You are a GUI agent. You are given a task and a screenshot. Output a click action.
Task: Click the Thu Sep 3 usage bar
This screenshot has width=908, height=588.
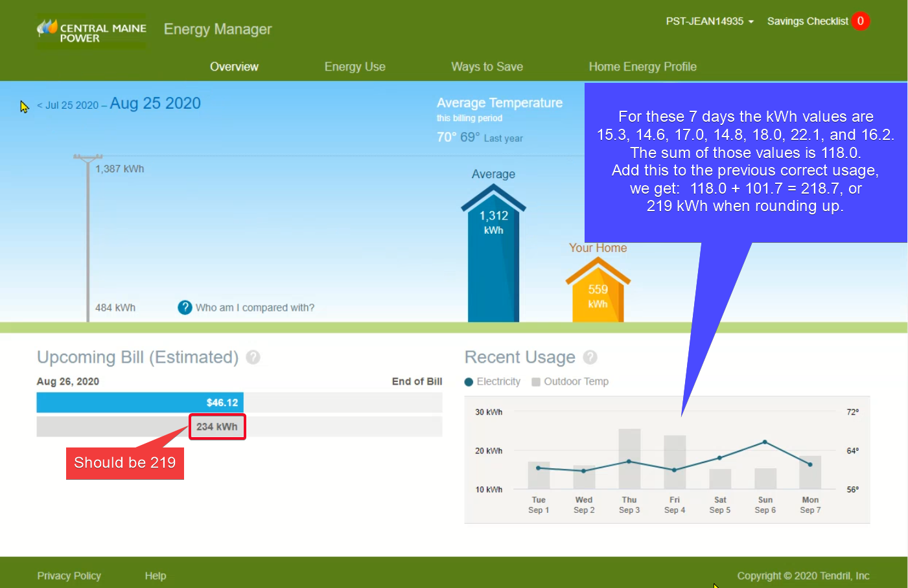(629, 458)
